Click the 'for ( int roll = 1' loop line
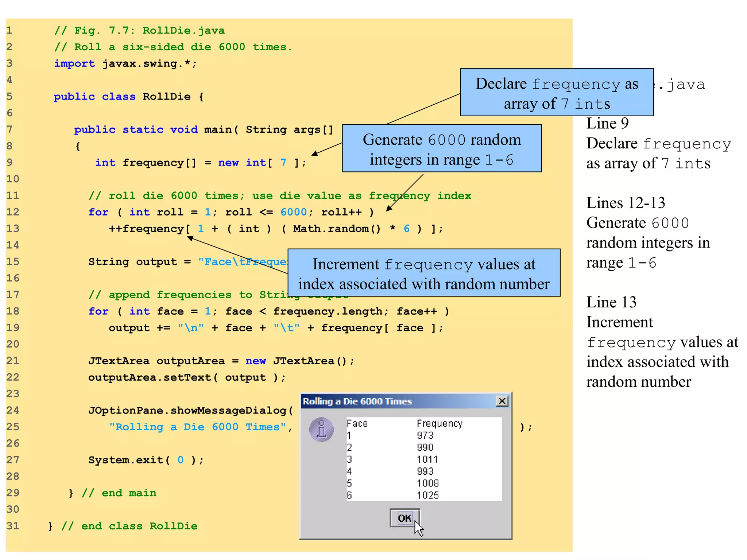This screenshot has width=747, height=560. pyautogui.click(x=231, y=212)
